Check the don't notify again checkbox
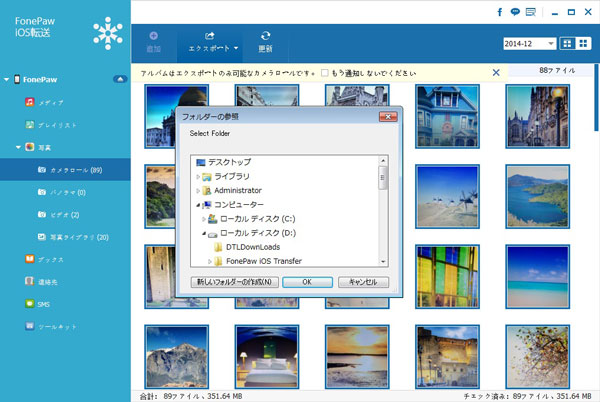Image resolution: width=600 pixels, height=402 pixels. 324,73
